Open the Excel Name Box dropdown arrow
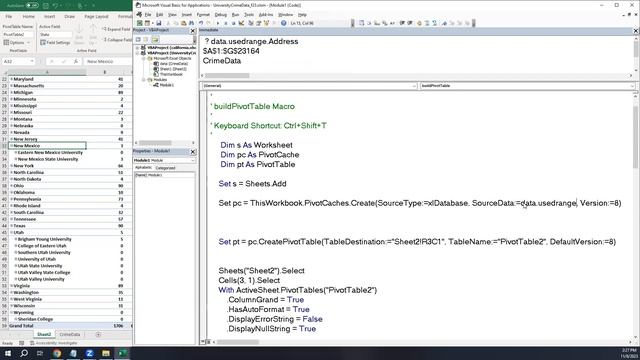This screenshot has height=360, width=640. (32, 61)
